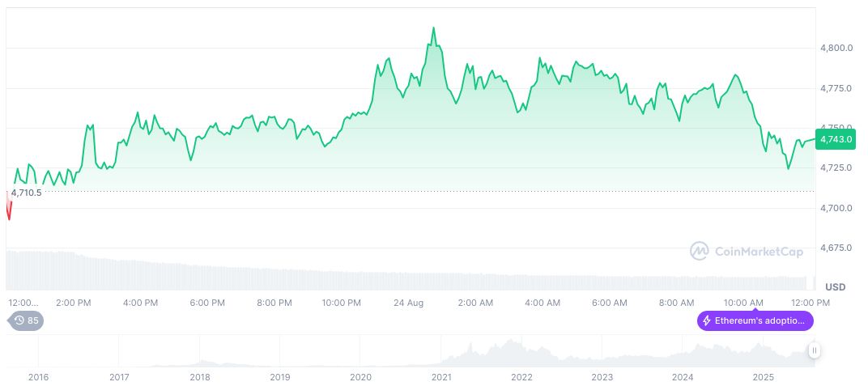Click the red price segment at chart start
Viewport: 868px width, 386px height.
(9, 207)
